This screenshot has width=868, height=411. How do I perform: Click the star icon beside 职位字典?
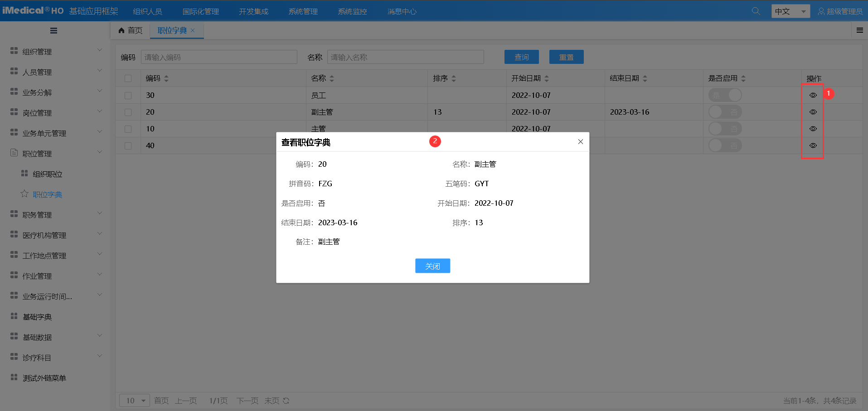24,194
